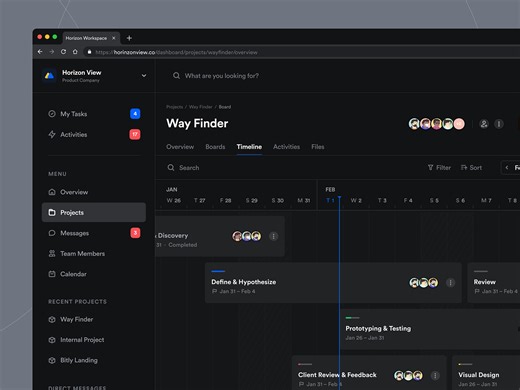Close the Horizon Workspace tab

point(114,38)
